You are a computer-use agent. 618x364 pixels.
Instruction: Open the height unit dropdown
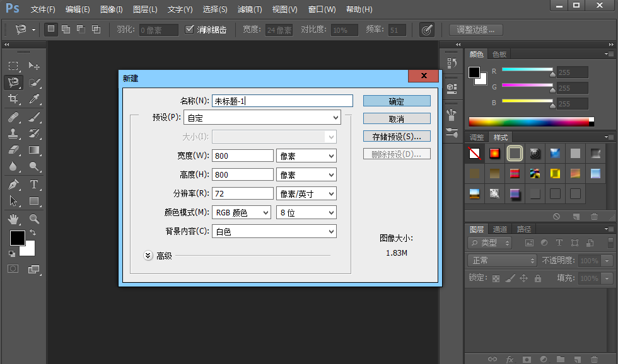306,174
